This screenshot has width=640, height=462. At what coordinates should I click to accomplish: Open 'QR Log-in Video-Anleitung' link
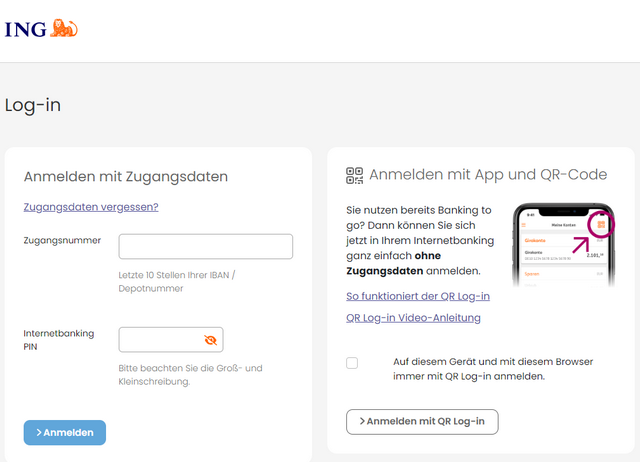click(413, 318)
